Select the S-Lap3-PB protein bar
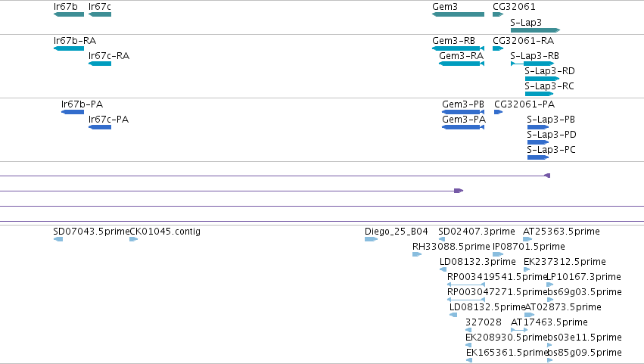Viewport: 644px width, 364px height. pos(537,127)
